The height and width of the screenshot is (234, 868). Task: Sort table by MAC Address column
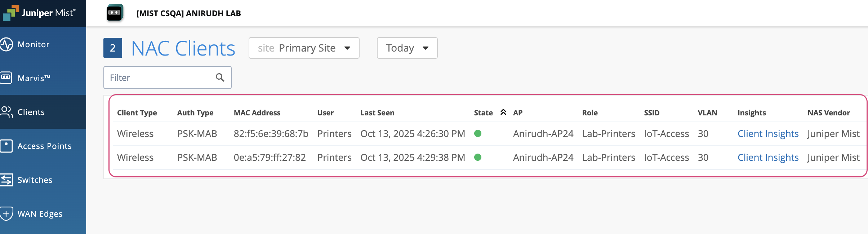pos(257,113)
